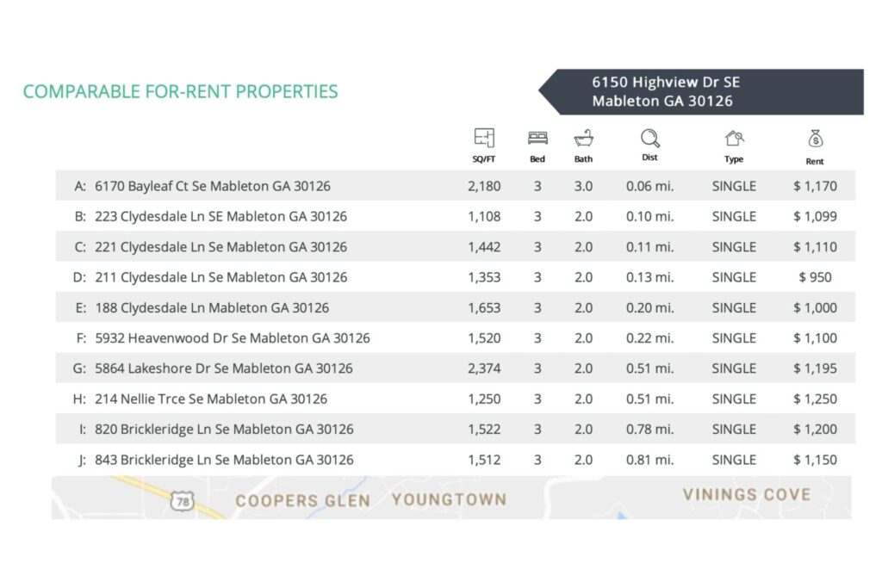Click the SINGLE value in row C
The width and height of the screenshot is (882, 588).
point(733,247)
